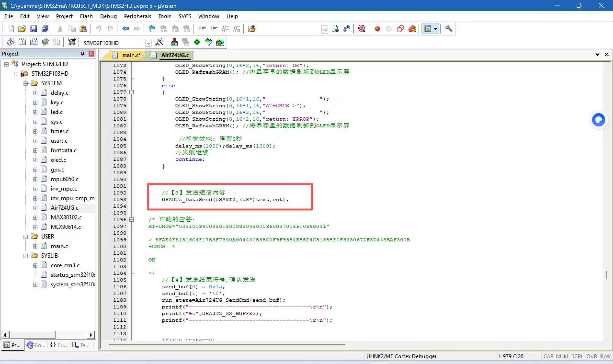Select Air724UG.c in the project tree

(x=65, y=208)
